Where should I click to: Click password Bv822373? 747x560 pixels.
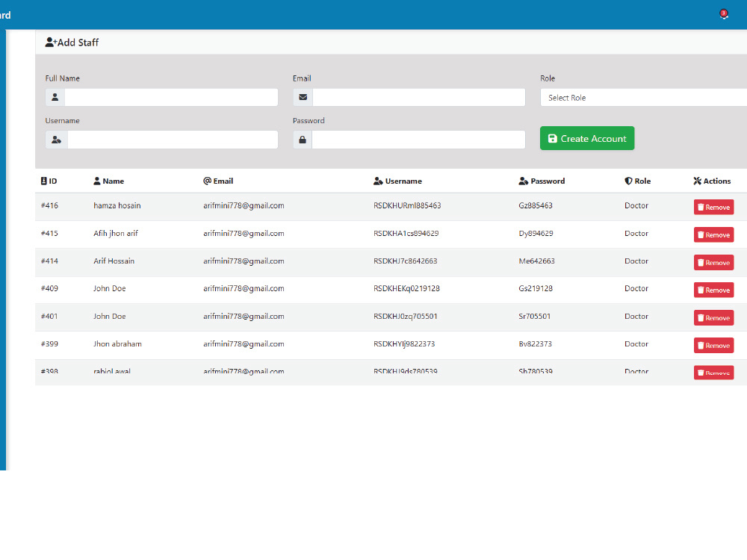[x=536, y=343]
